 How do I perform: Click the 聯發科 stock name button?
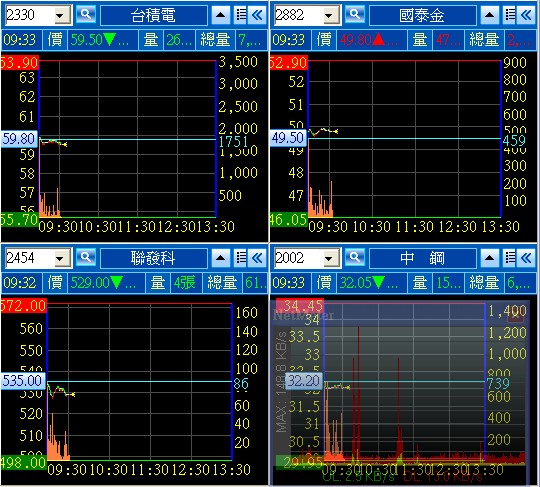(x=154, y=258)
